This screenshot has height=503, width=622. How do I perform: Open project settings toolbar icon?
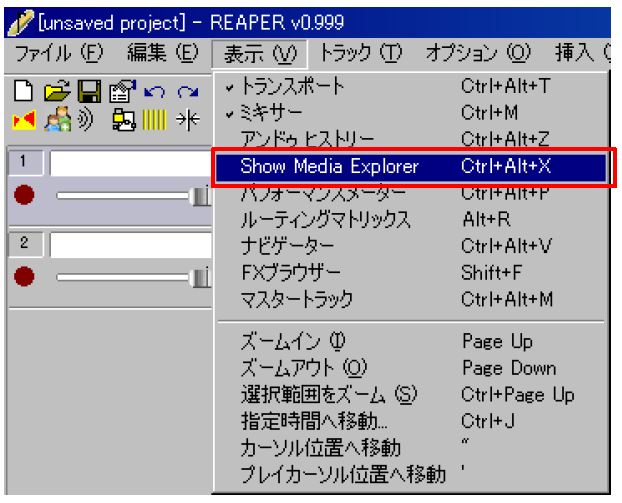pos(122,91)
